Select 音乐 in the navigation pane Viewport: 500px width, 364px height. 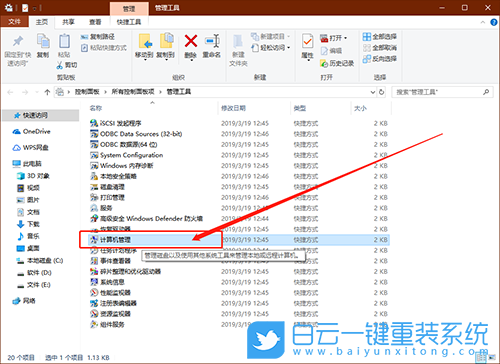click(x=29, y=236)
